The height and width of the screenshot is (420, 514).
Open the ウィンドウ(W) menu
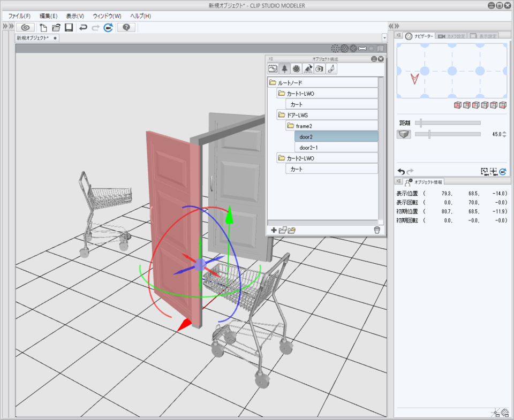(x=107, y=16)
